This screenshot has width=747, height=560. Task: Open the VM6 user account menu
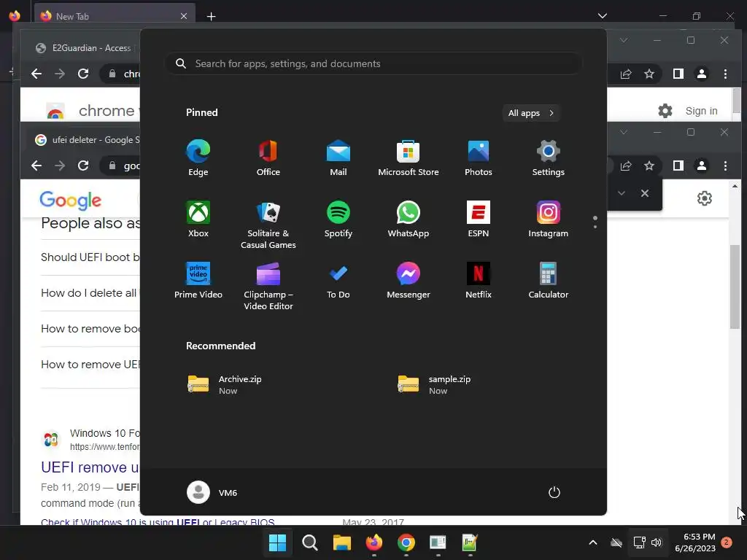click(x=212, y=492)
